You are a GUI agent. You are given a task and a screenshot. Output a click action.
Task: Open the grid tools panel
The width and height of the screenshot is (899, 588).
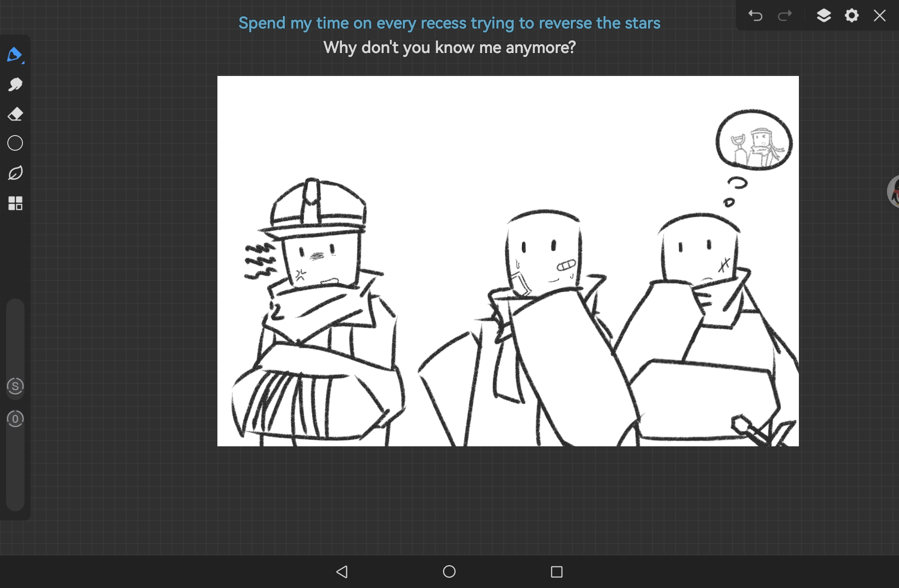click(15, 203)
